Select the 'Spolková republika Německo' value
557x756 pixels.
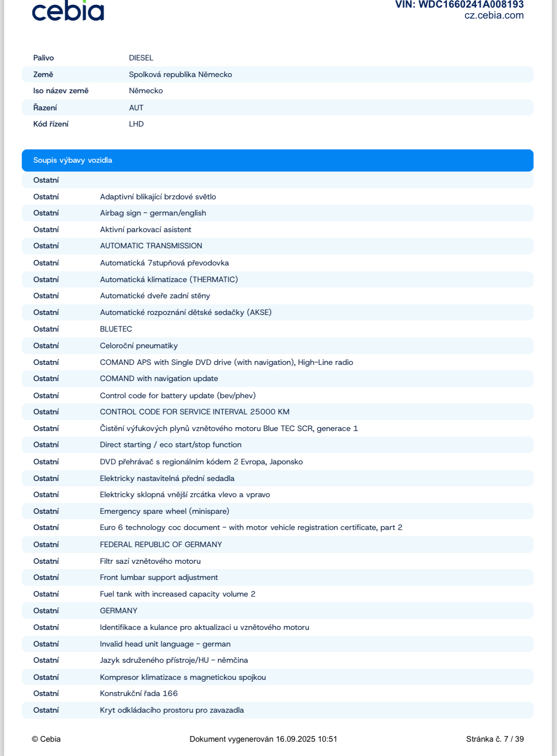tap(180, 75)
